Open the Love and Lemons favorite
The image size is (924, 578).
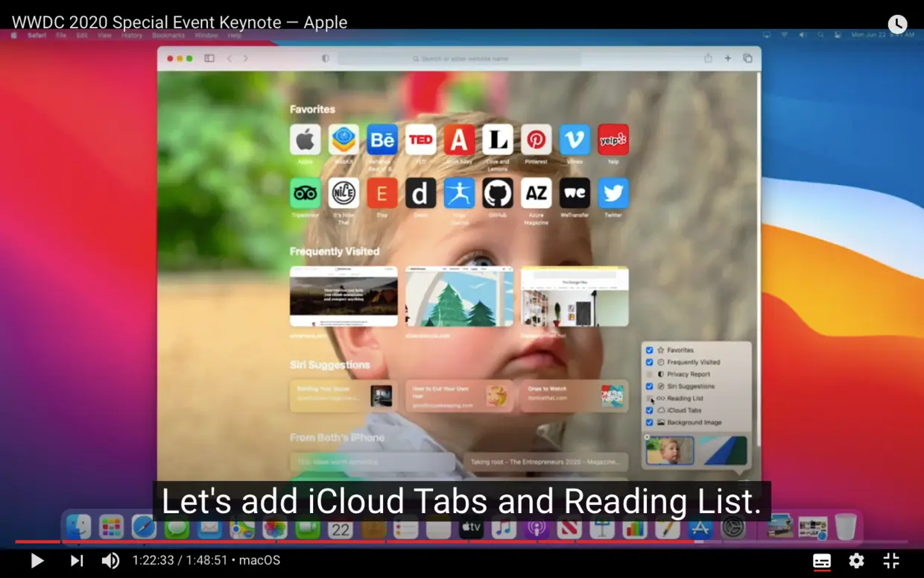click(x=498, y=139)
